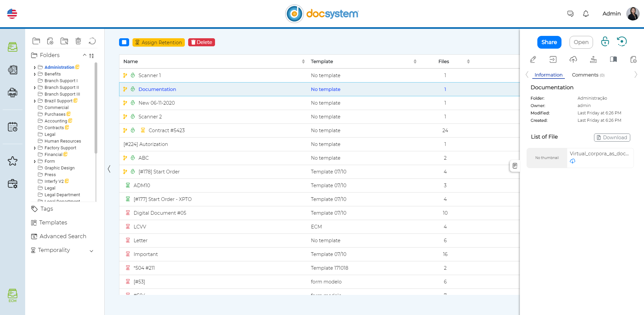Click the folder tree scrollbar
The image size is (644, 315).
(96, 107)
